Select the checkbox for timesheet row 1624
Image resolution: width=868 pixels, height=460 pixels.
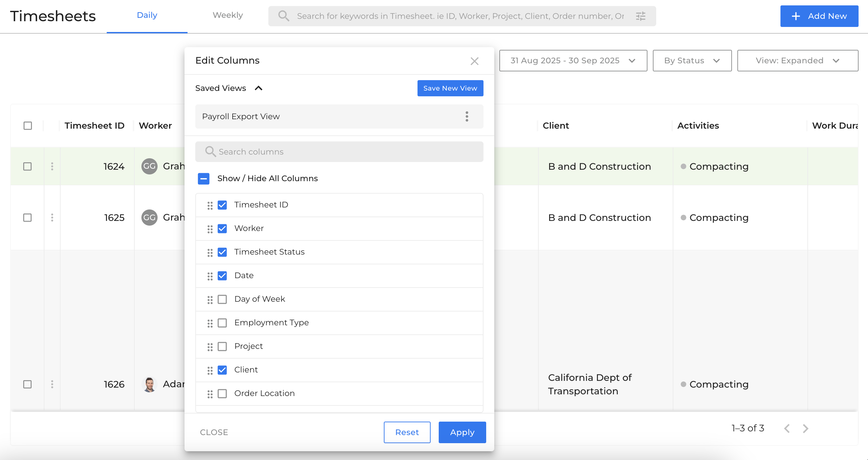click(x=28, y=166)
